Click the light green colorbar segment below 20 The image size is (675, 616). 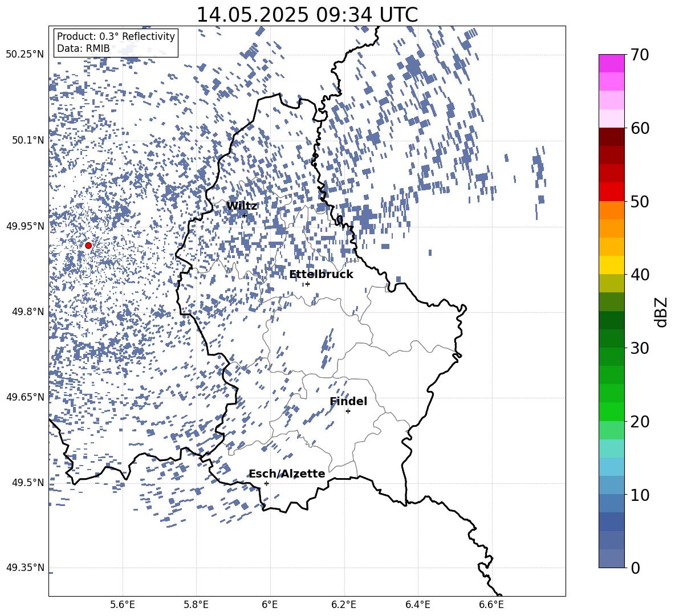pyautogui.click(x=612, y=430)
